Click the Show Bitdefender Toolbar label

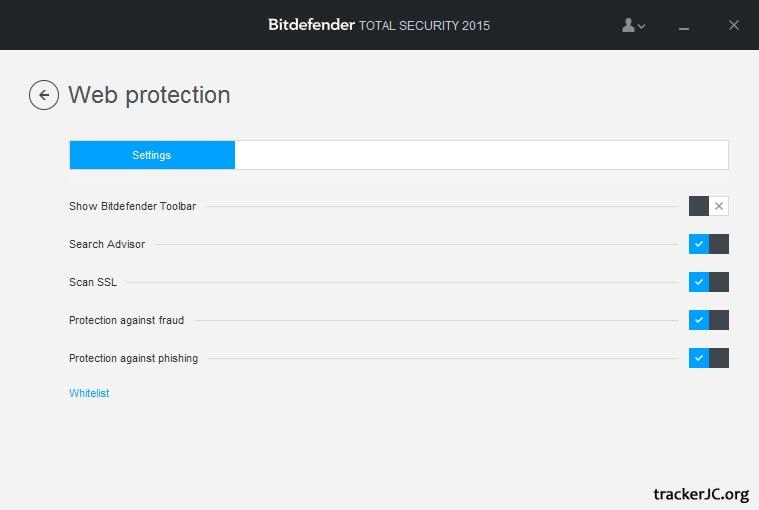click(x=132, y=206)
